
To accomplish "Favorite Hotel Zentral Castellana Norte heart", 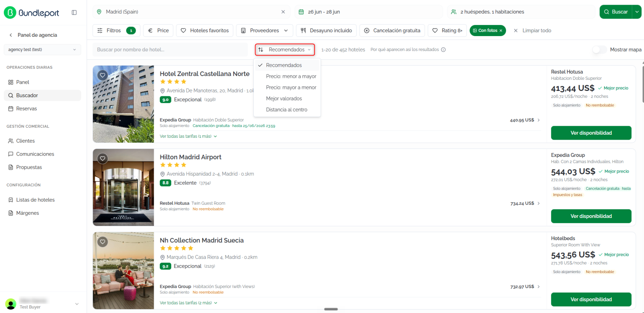I will (x=103, y=75).
